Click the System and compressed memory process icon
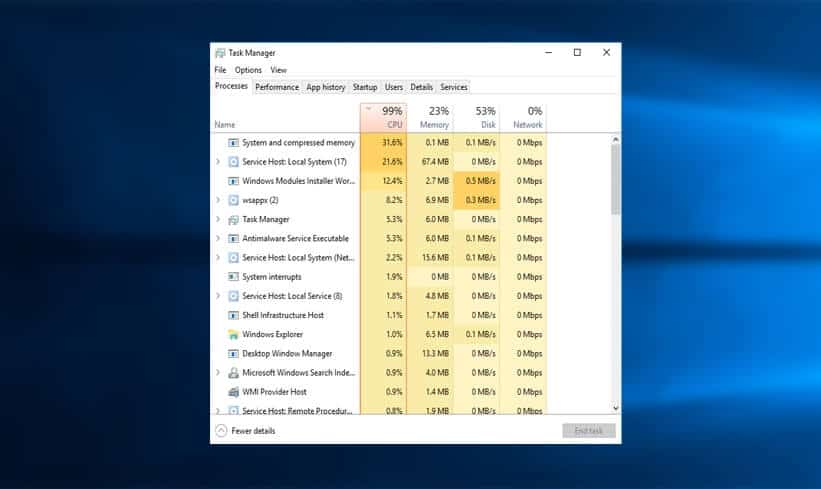Viewport: 821px width, 489px height. pos(234,142)
